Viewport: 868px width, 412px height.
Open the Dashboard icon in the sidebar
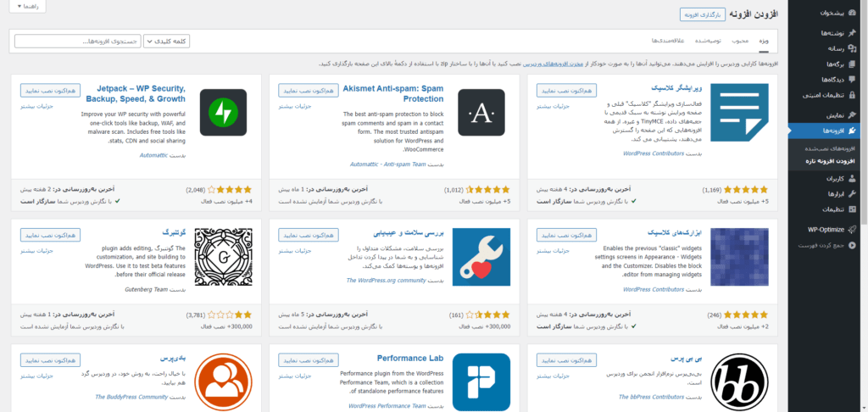pos(851,13)
